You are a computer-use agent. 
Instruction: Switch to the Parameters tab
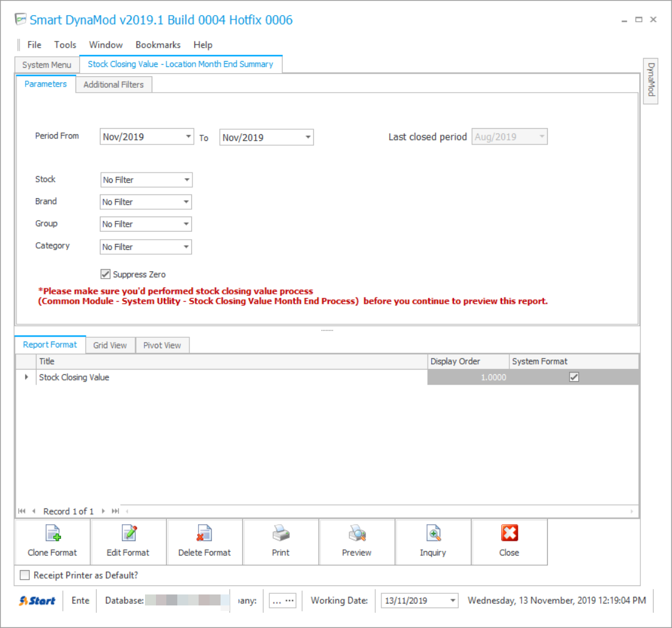pyautogui.click(x=46, y=84)
